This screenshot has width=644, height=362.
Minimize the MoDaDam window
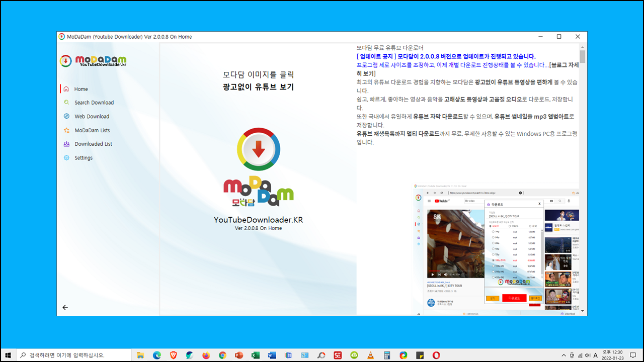pos(541,37)
